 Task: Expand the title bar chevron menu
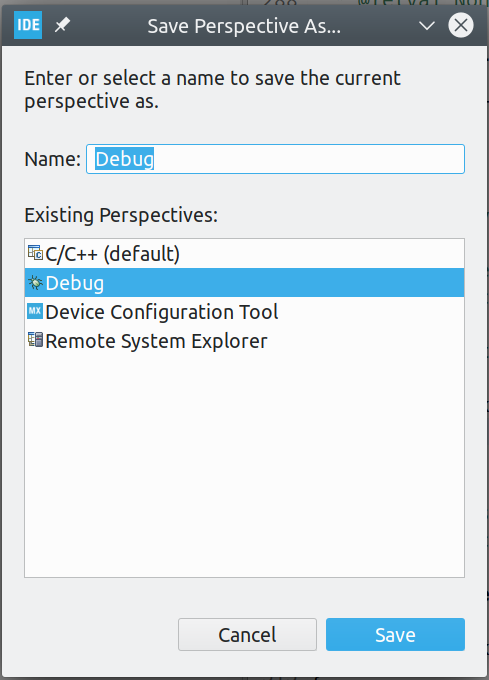[x=427, y=26]
